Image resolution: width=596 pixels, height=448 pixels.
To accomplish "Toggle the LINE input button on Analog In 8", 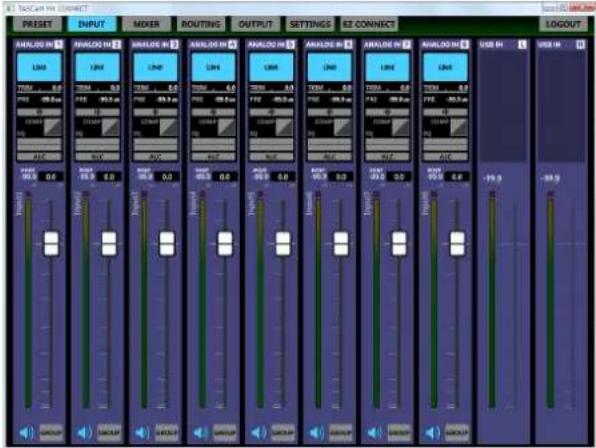I will 445,67.
